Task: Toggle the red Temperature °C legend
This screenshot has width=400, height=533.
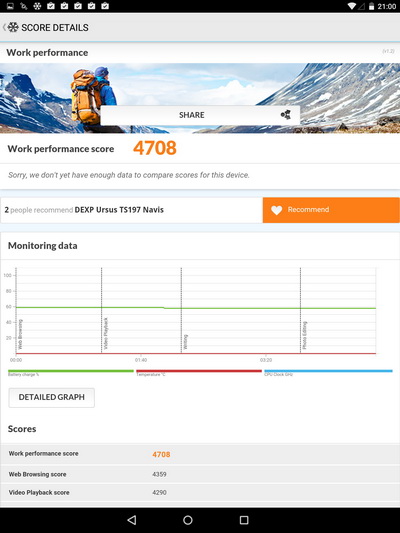Action: tap(199, 373)
